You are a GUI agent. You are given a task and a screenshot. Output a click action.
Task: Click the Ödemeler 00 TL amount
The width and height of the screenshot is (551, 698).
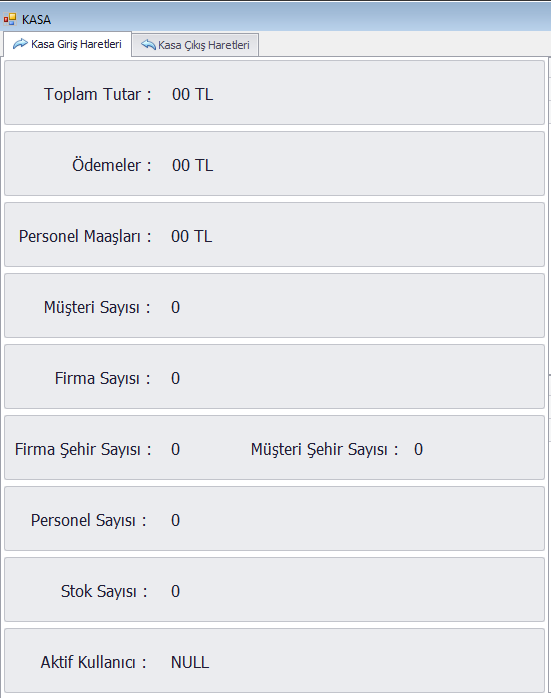(192, 165)
